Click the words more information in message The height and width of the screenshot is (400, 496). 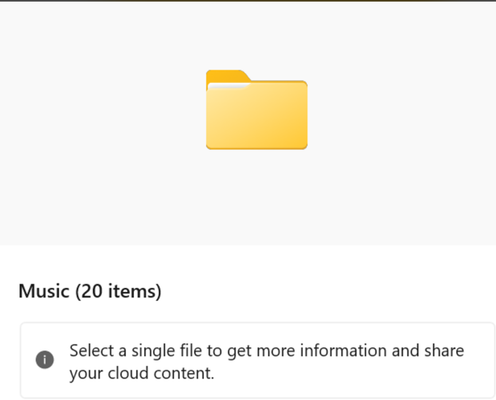coord(322,351)
